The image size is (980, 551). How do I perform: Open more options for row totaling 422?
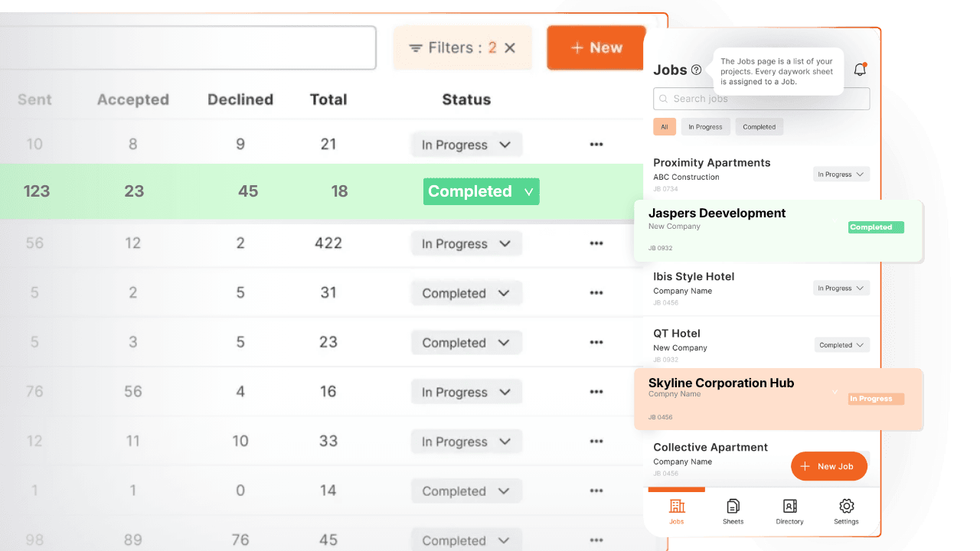pos(596,243)
